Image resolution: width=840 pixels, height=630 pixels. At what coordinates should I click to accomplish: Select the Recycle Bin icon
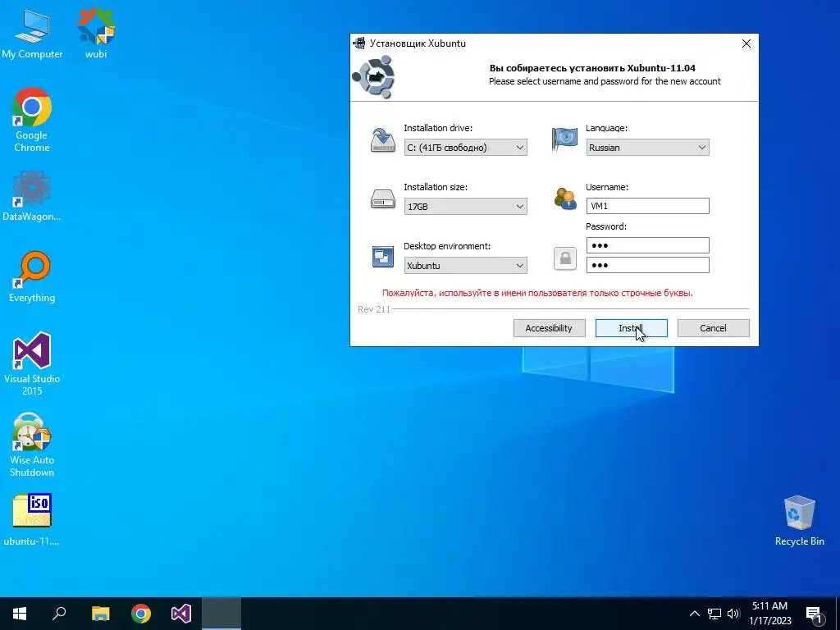pyautogui.click(x=799, y=521)
